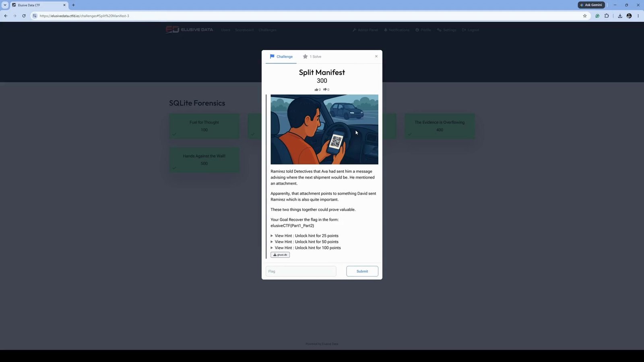The height and width of the screenshot is (362, 644).
Task: Open a new browser tab
Action: coord(73,5)
